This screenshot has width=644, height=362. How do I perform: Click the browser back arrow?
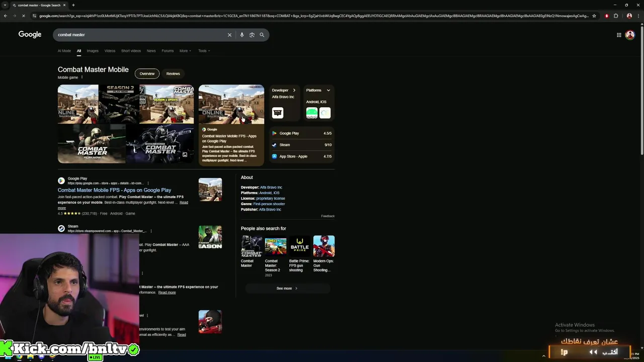coord(5,16)
